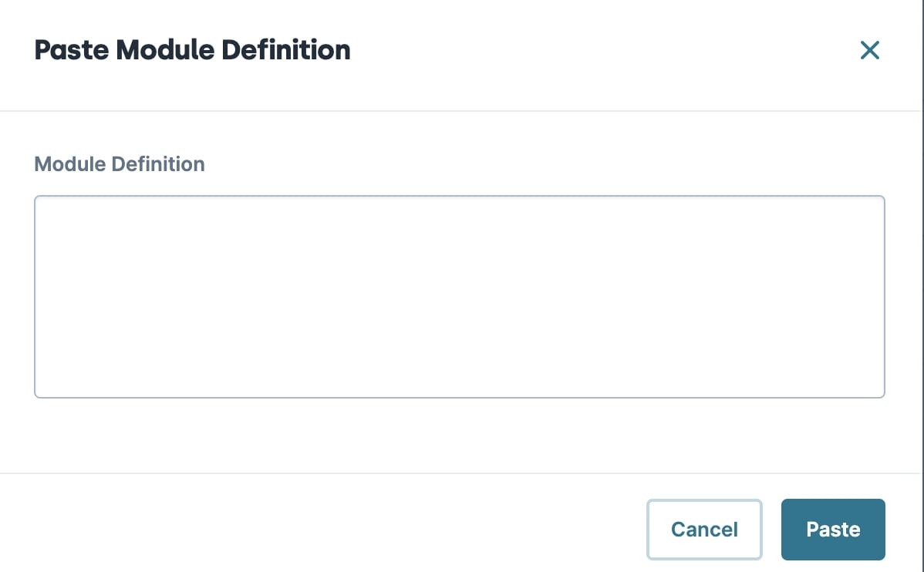Click the Paste button
Viewport: 924px width, 572px height.
click(833, 529)
